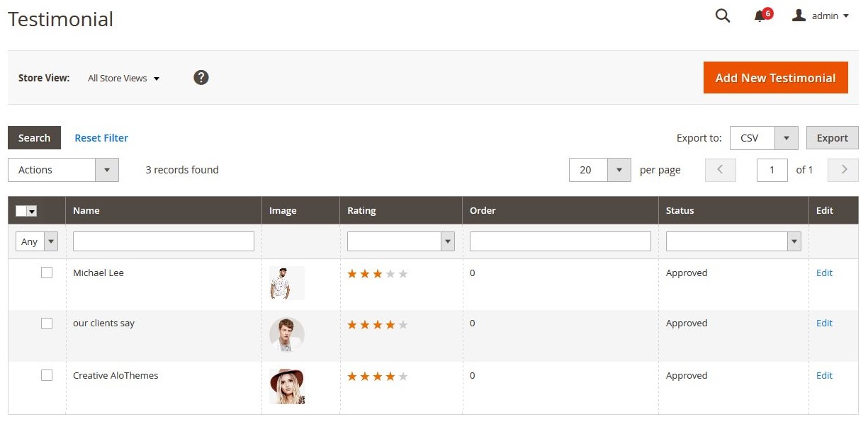Viewport: 868px width, 424px height.
Task: Check the Creative AloThemes row checkbox
Action: pos(47,375)
